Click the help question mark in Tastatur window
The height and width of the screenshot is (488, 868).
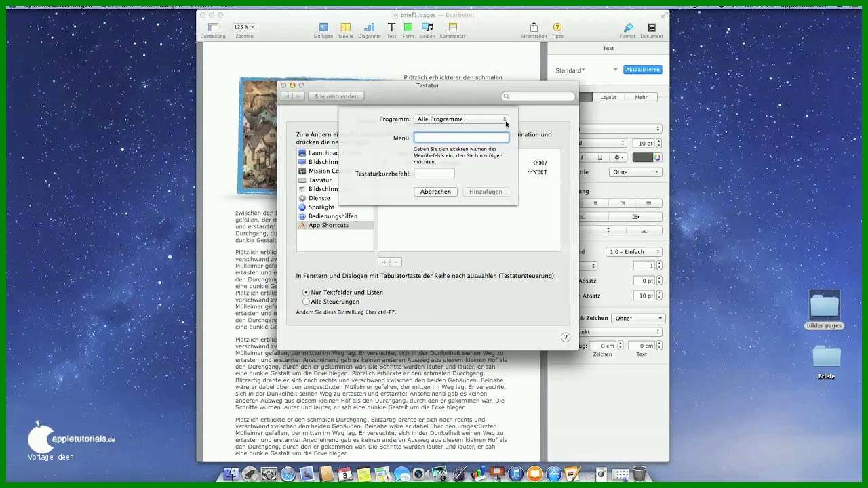(566, 337)
